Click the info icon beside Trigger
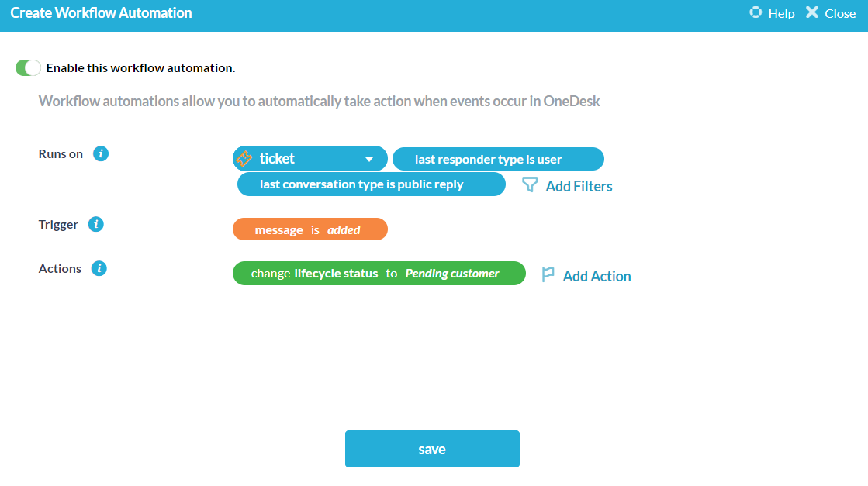This screenshot has width=868, height=486. coord(96,224)
